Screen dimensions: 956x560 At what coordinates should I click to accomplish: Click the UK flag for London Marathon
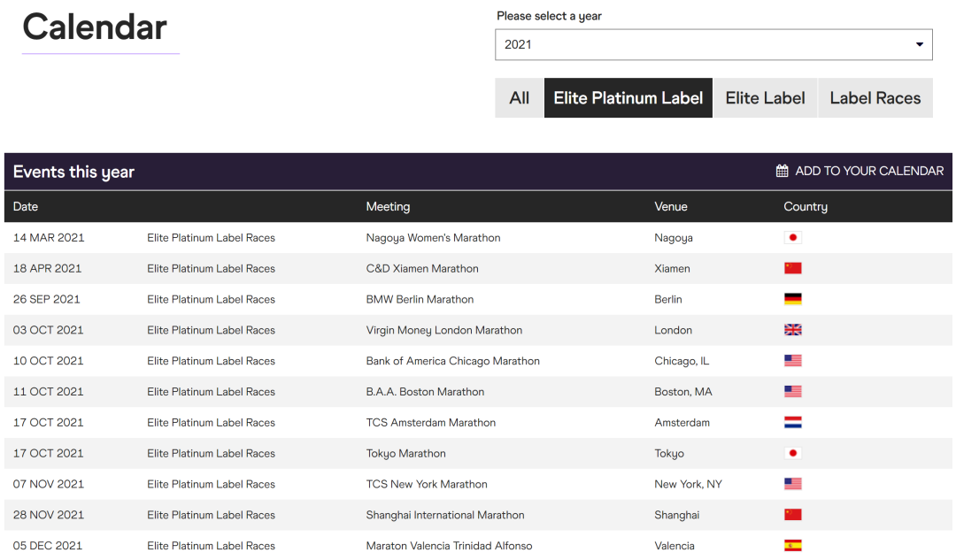(x=792, y=330)
